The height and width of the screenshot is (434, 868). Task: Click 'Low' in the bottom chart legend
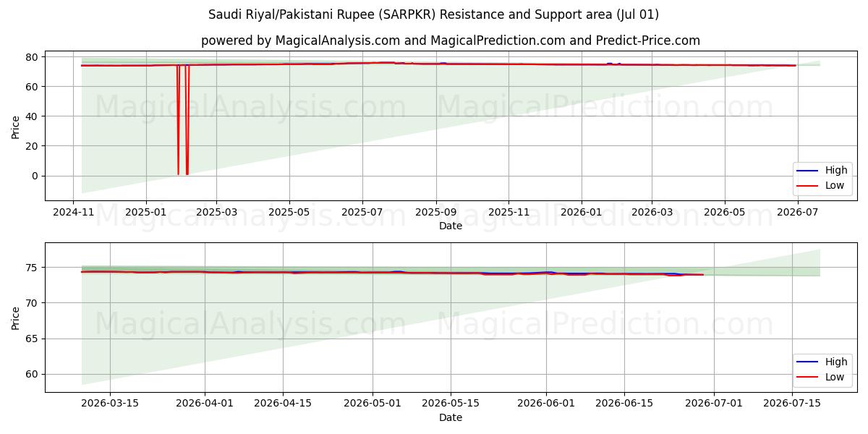coord(835,376)
